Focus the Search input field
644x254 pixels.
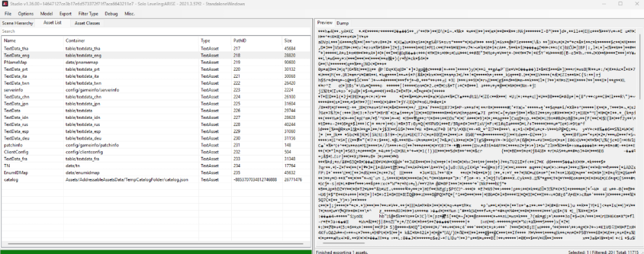coord(156,31)
